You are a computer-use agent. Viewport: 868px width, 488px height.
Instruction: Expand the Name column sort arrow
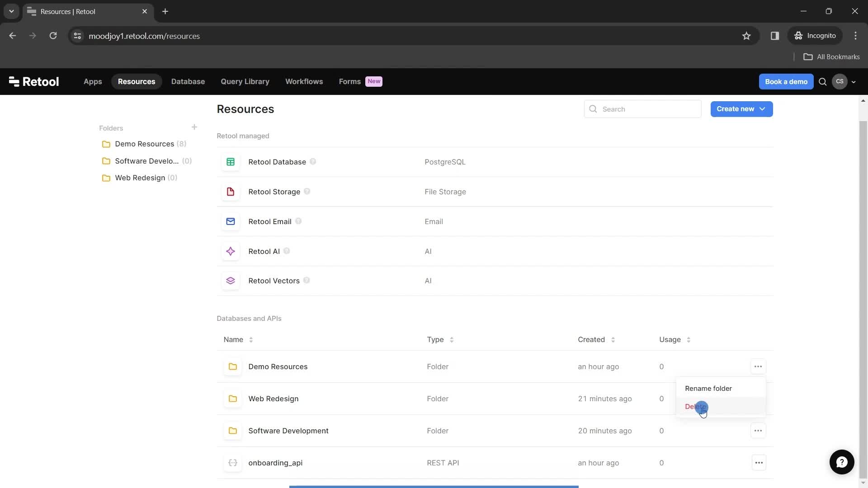pos(250,340)
